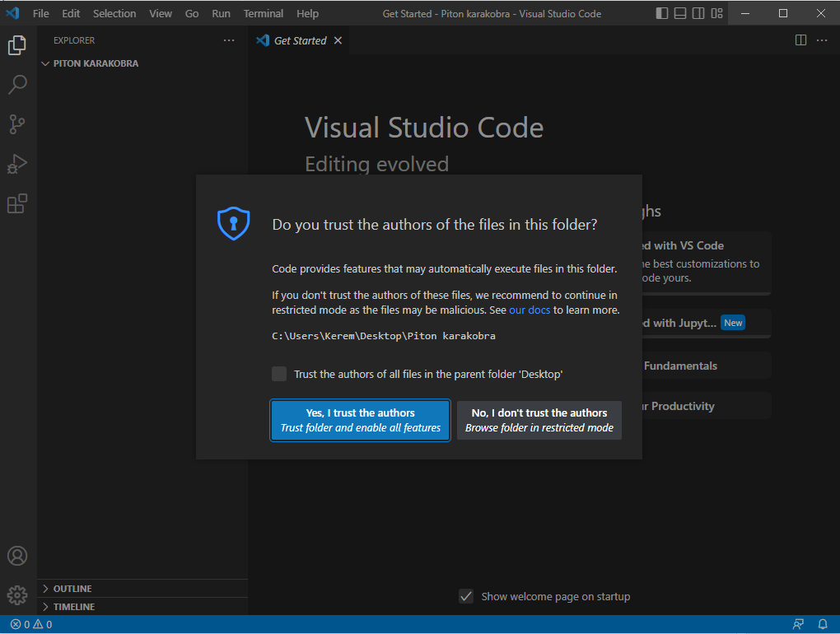The height and width of the screenshot is (634, 840).
Task: Open the Customize Layout icon
Action: pos(716,13)
